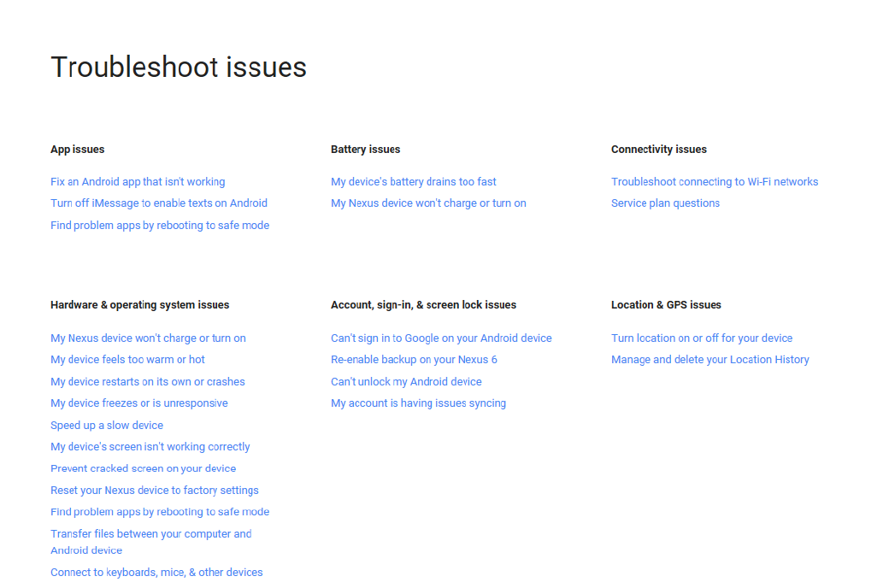This screenshot has width=895, height=588.
Task: Open Nexus won't charge link under Hardware issues
Action: [x=148, y=338]
